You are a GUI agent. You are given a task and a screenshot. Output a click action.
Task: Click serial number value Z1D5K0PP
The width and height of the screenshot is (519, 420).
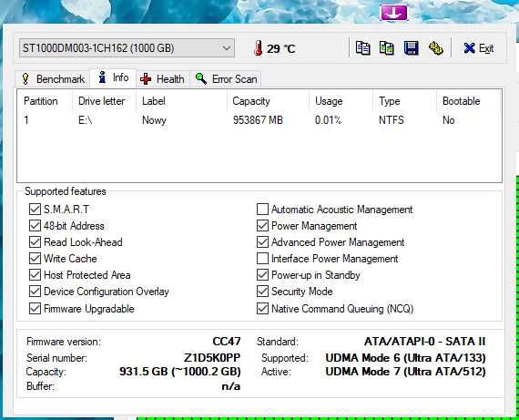[x=212, y=358]
